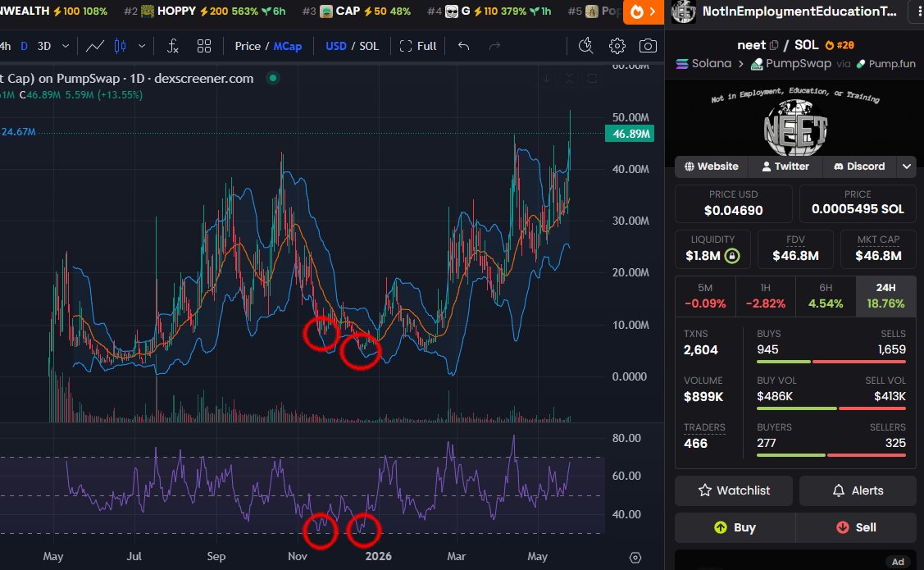924x570 pixels.
Task: Select the 6H stats tab
Action: coord(825,296)
